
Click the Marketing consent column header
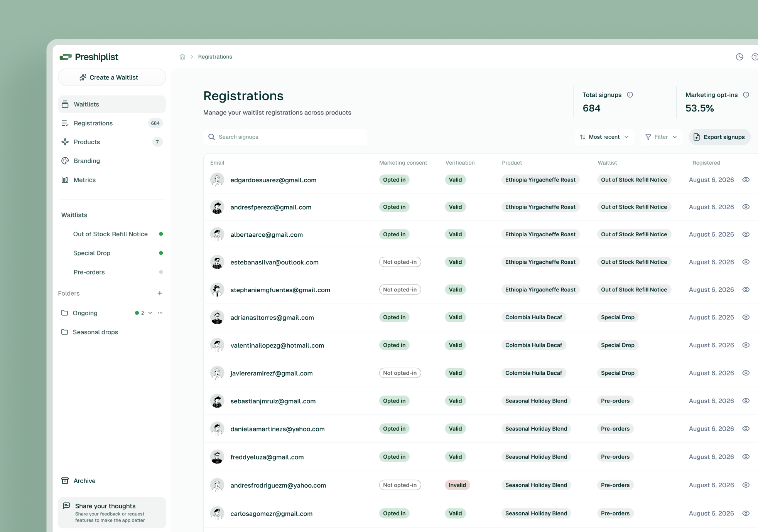point(403,163)
